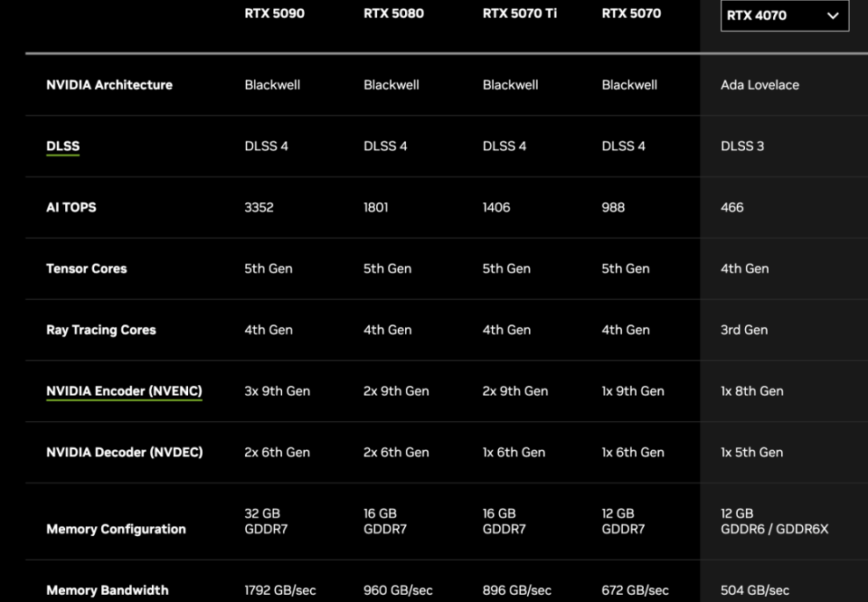This screenshot has width=868, height=602.
Task: Select the Ray Tracing Cores row label
Action: 101,330
